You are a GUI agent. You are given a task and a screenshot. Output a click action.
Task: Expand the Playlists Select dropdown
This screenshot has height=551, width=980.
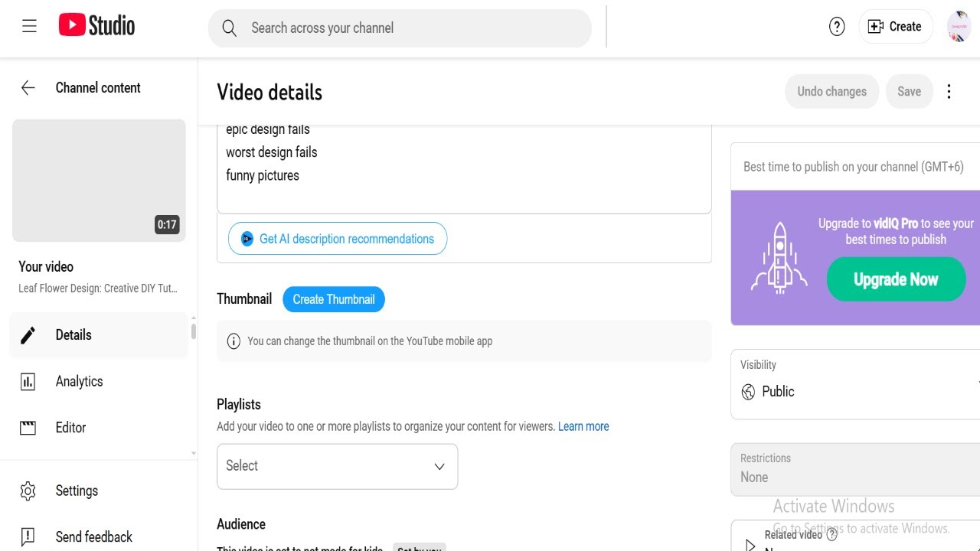pos(338,466)
